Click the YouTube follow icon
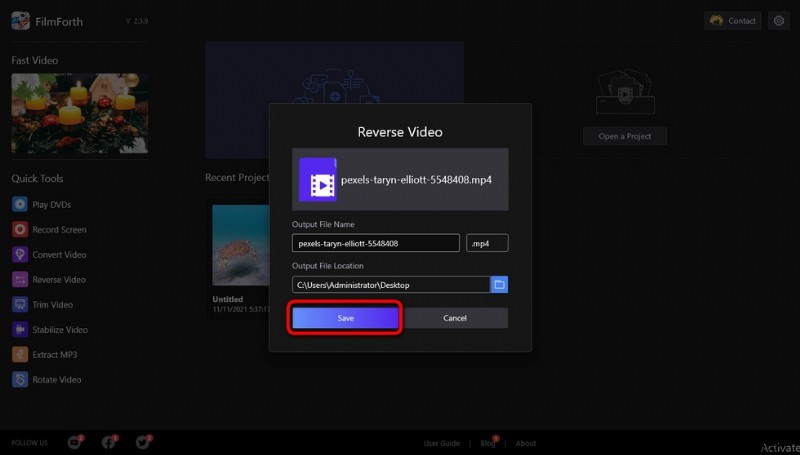This screenshot has height=455, width=800. click(75, 442)
